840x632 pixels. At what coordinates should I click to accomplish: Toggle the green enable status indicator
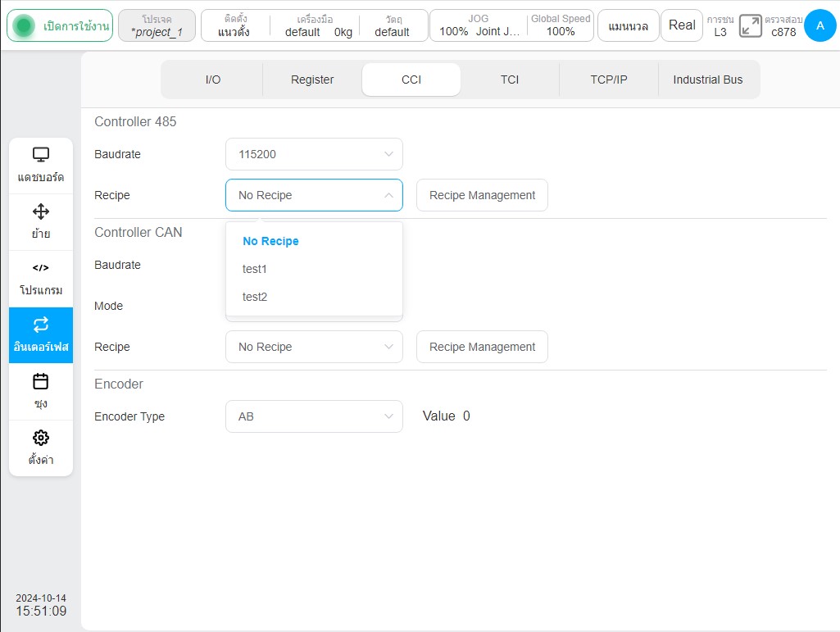pyautogui.click(x=24, y=25)
